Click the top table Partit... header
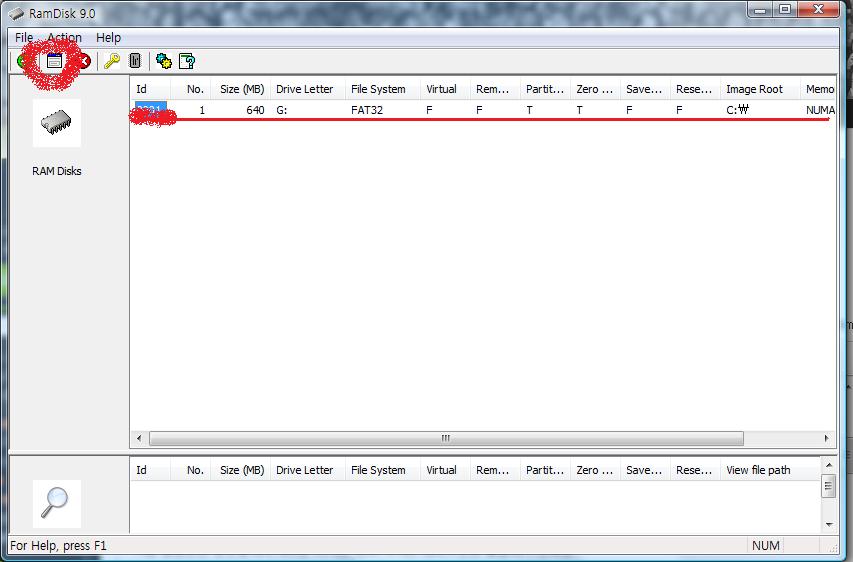Image resolution: width=853 pixels, height=562 pixels. [x=546, y=89]
